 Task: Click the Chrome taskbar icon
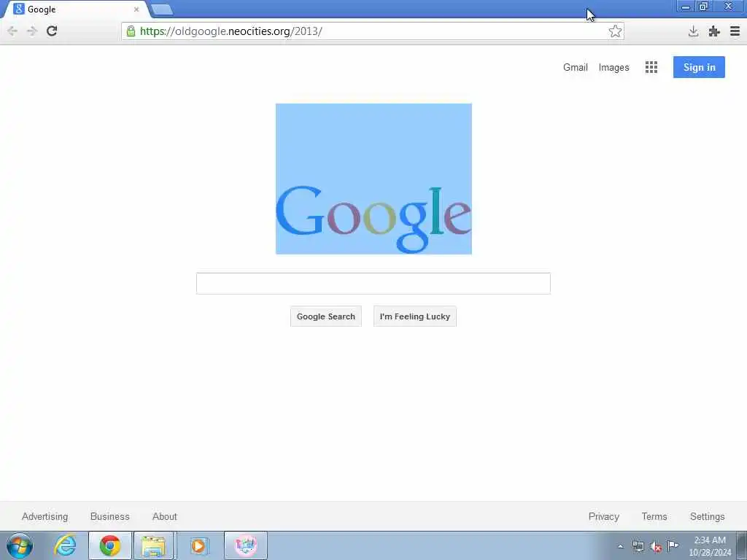tap(110, 545)
